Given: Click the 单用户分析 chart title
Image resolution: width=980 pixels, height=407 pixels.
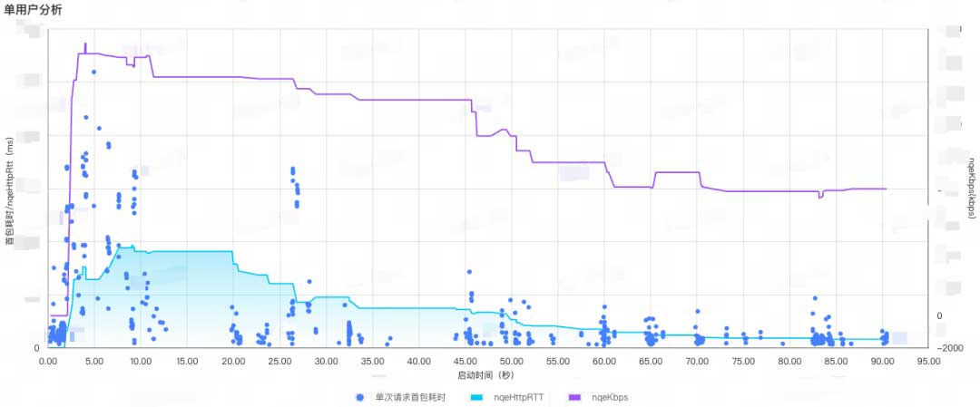Looking at the screenshot, I should point(34,9).
